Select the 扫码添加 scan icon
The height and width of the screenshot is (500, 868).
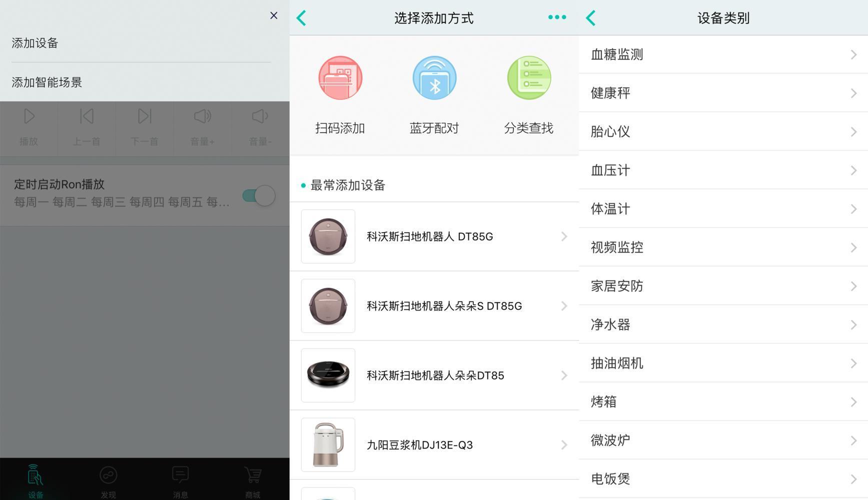(x=341, y=77)
